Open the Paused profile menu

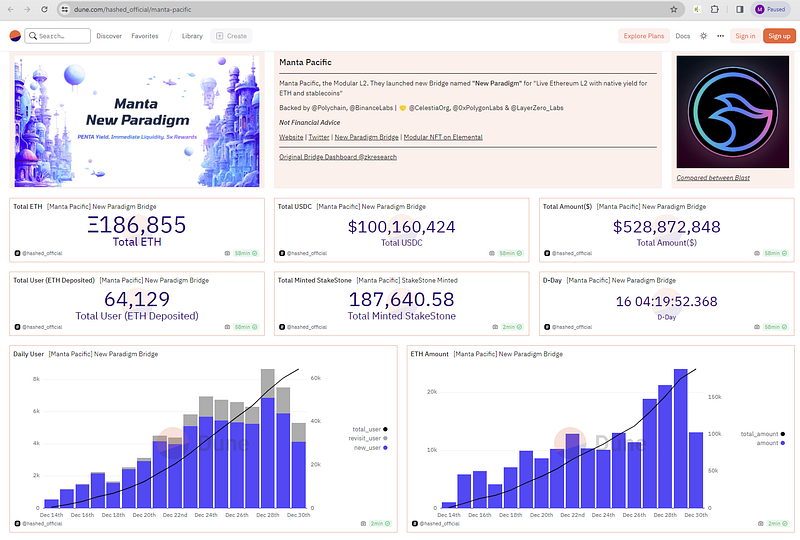pos(770,9)
